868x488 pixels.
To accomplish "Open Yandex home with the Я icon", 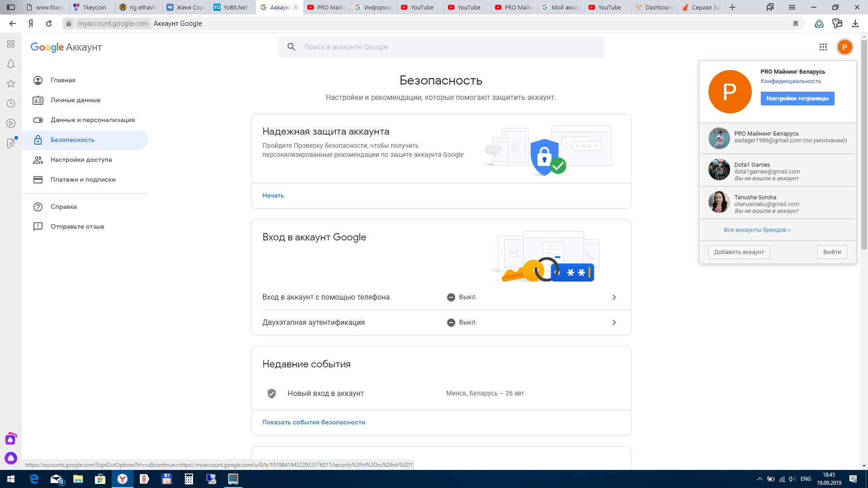I will click(x=31, y=23).
